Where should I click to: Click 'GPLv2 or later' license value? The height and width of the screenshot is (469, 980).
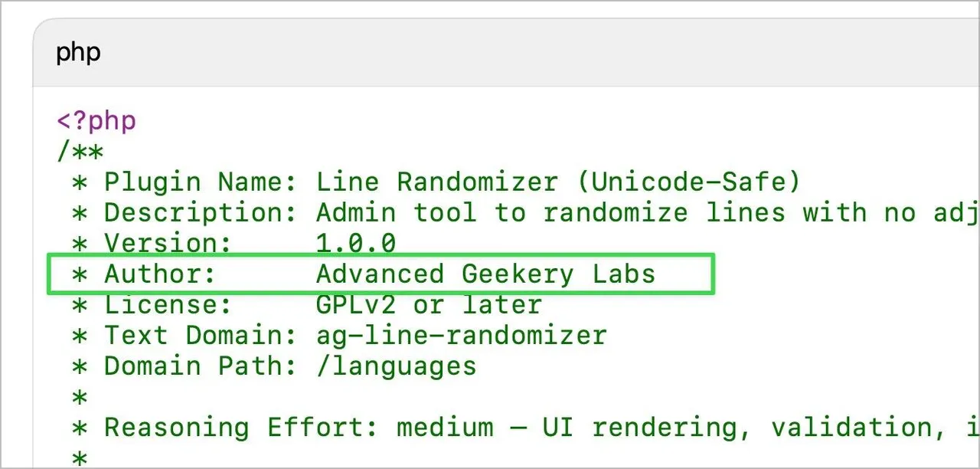tap(429, 305)
